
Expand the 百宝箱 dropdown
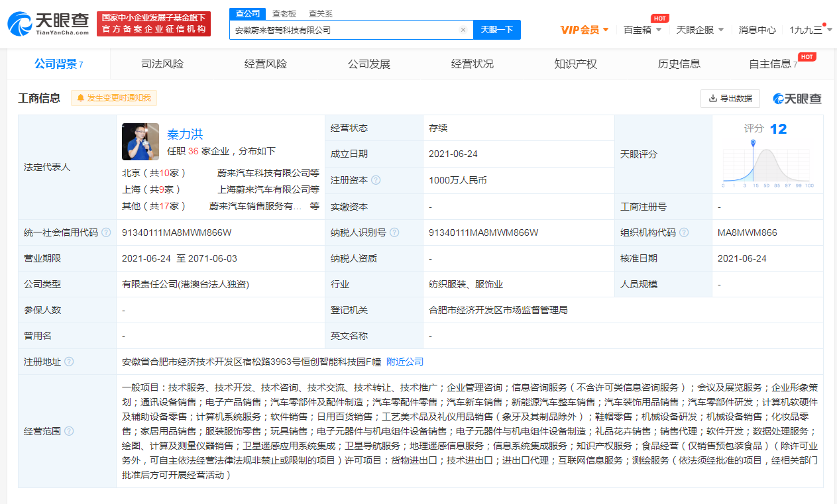642,30
